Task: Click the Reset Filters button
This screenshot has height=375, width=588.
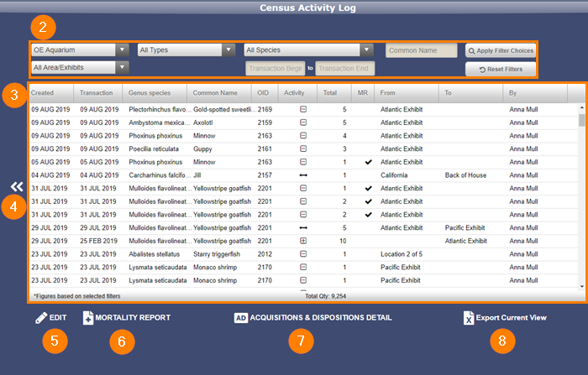Action: click(501, 69)
